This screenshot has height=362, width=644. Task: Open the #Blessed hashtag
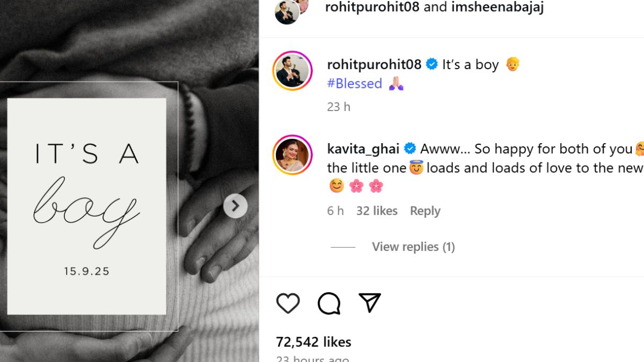pyautogui.click(x=354, y=84)
